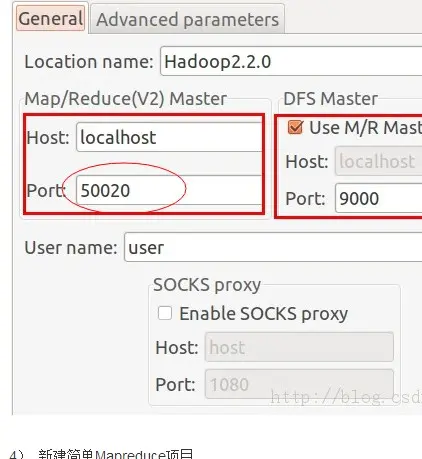The image size is (422, 459).
Task: Click the disabled DFS Master Host field
Action: [x=378, y=161]
